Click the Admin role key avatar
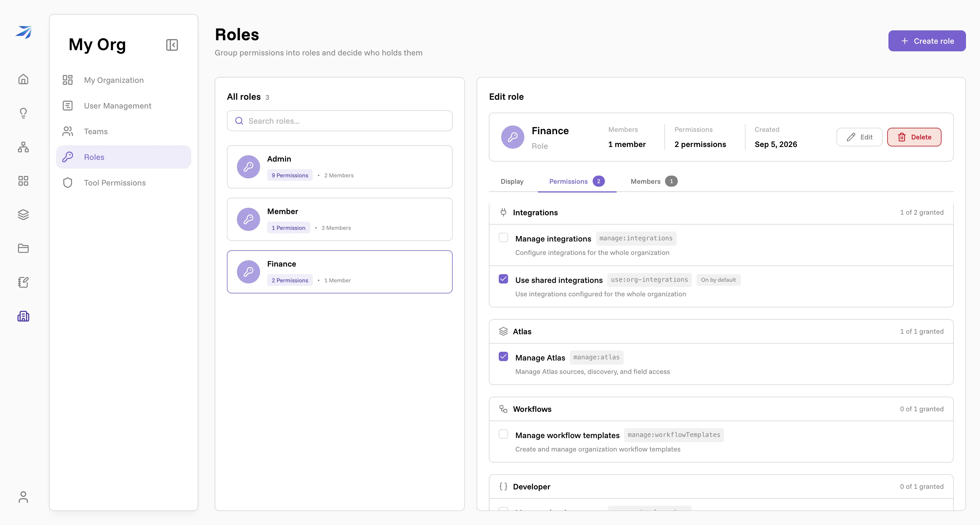The width and height of the screenshot is (980, 525). coord(249,167)
